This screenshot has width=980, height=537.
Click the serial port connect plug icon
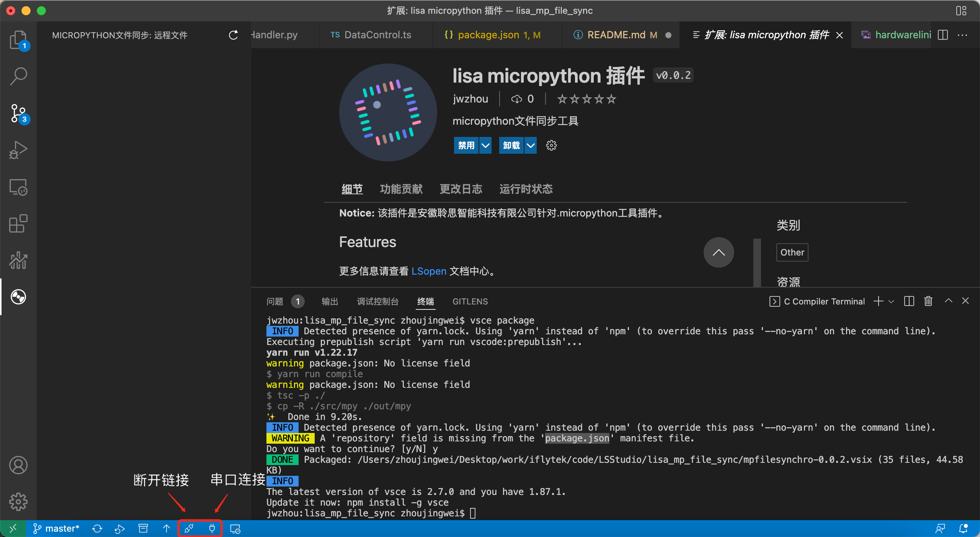[x=212, y=529]
